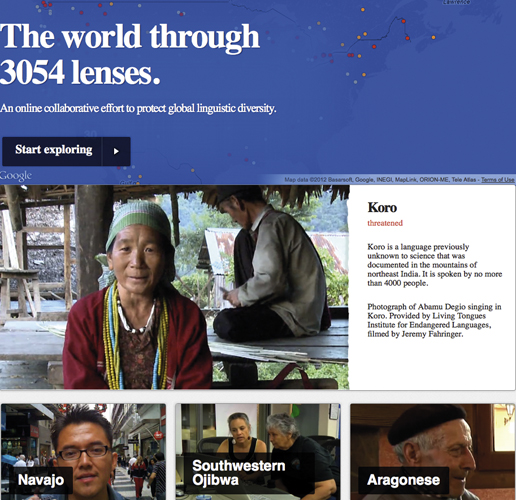Click the Google logo on the map
Viewport: 516px width, 500px height.
16,176
